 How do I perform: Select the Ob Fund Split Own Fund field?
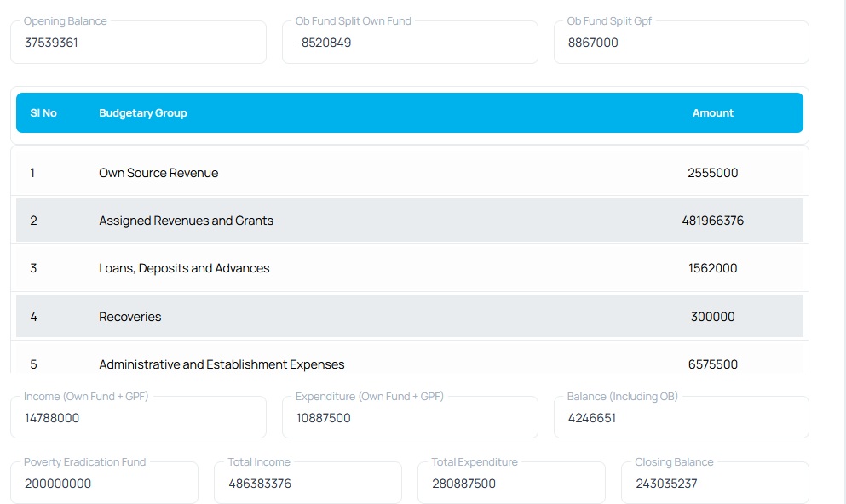[410, 42]
